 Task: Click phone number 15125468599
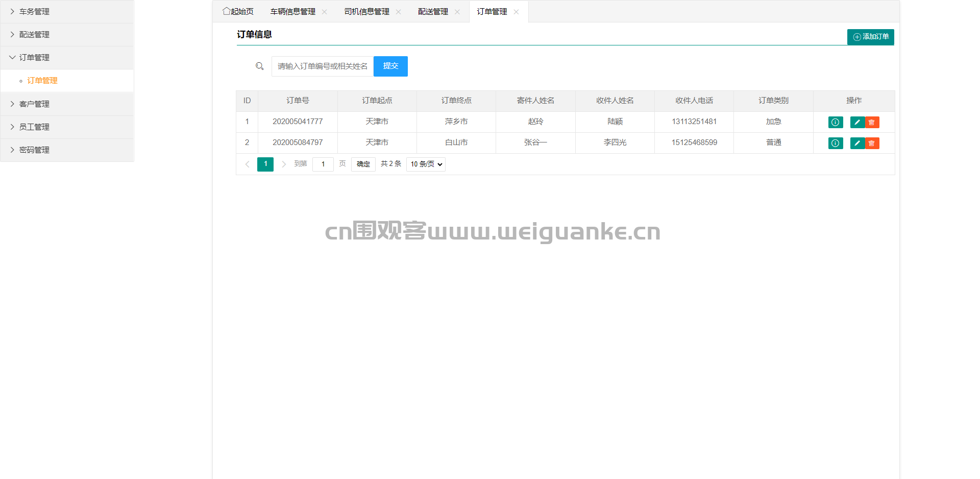coord(694,142)
